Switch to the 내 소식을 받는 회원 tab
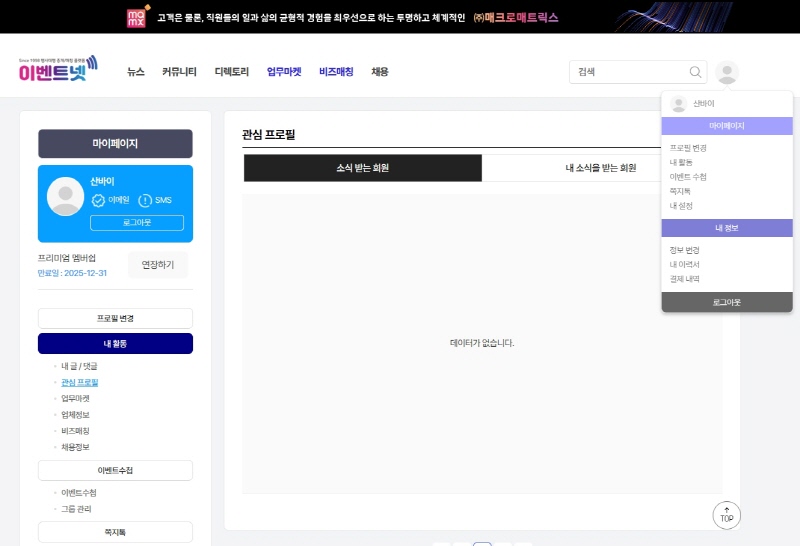The image size is (800, 546). point(601,168)
